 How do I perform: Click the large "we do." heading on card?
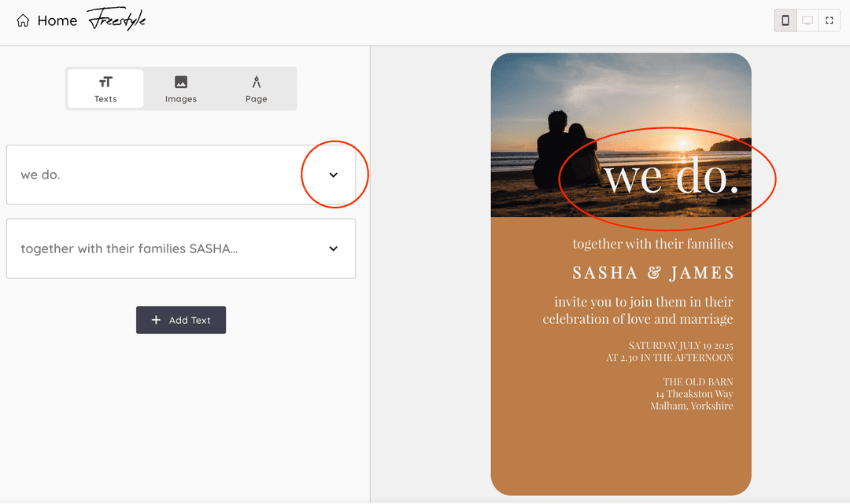671,176
